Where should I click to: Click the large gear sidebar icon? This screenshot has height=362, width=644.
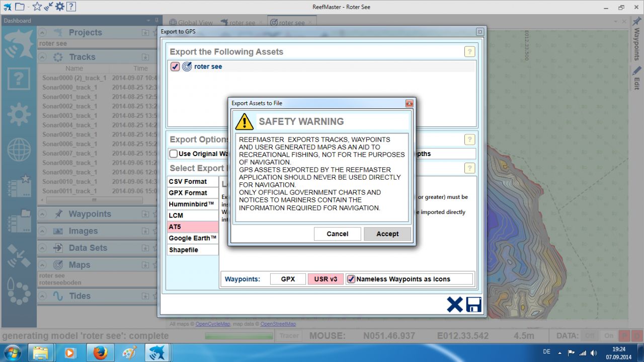click(x=19, y=114)
